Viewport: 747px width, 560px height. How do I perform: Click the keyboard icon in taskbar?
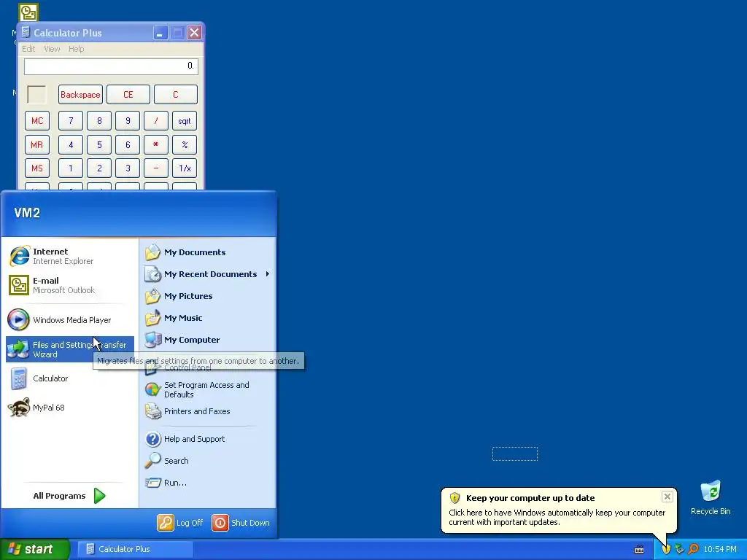pos(639,550)
